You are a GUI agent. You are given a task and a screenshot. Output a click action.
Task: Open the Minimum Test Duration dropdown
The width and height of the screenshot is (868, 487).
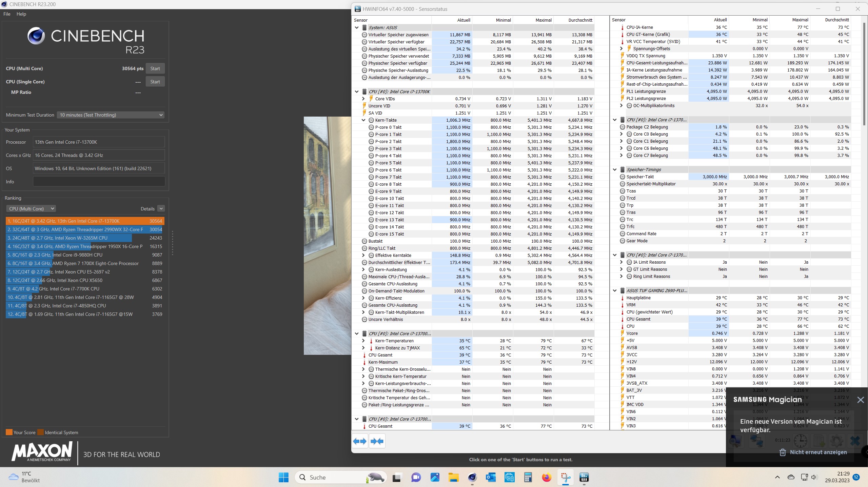pos(111,115)
